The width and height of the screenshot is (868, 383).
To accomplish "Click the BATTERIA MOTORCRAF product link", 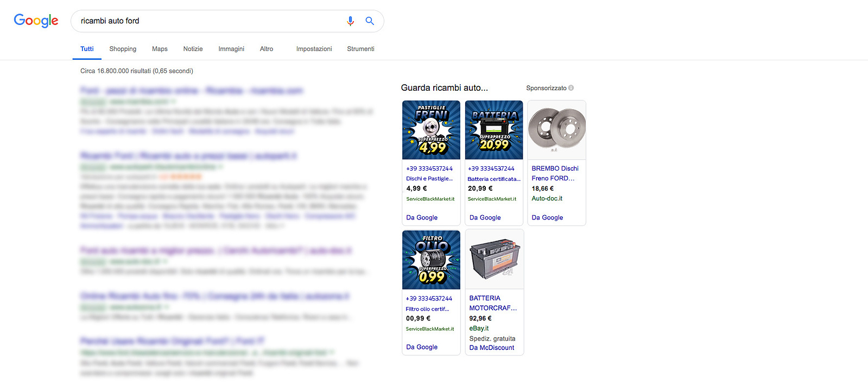I will pos(493,303).
